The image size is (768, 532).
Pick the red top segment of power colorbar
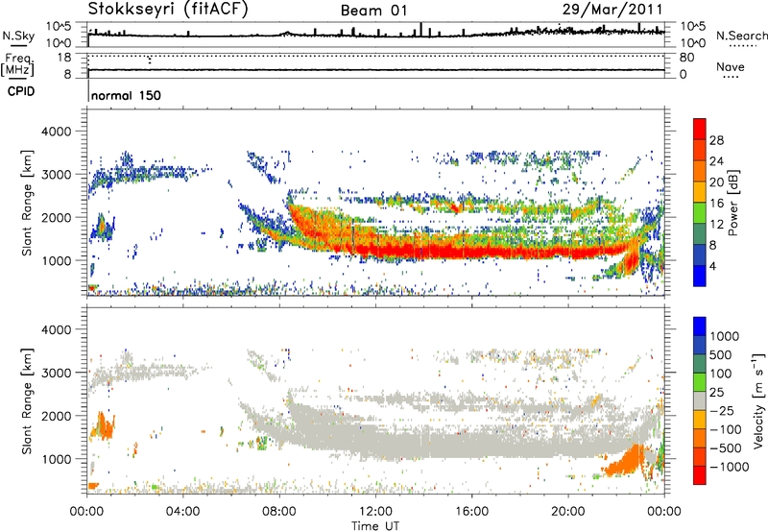point(700,130)
